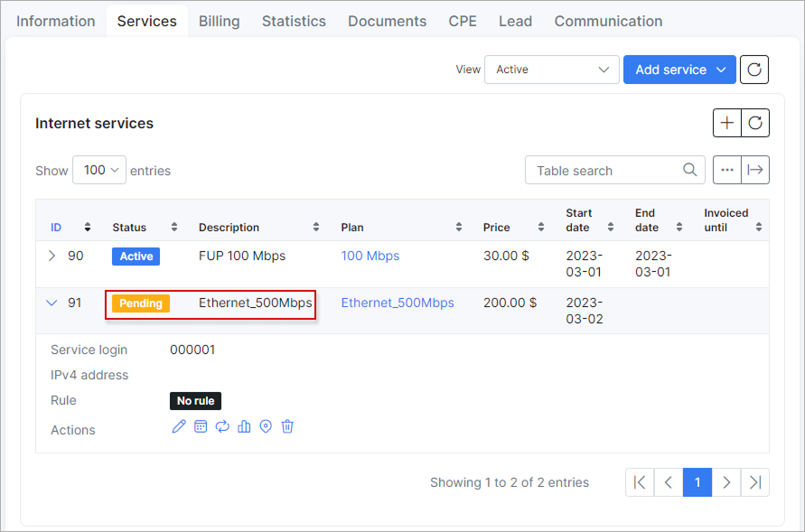
Task: Click the map location pin icon
Action: 266,426
